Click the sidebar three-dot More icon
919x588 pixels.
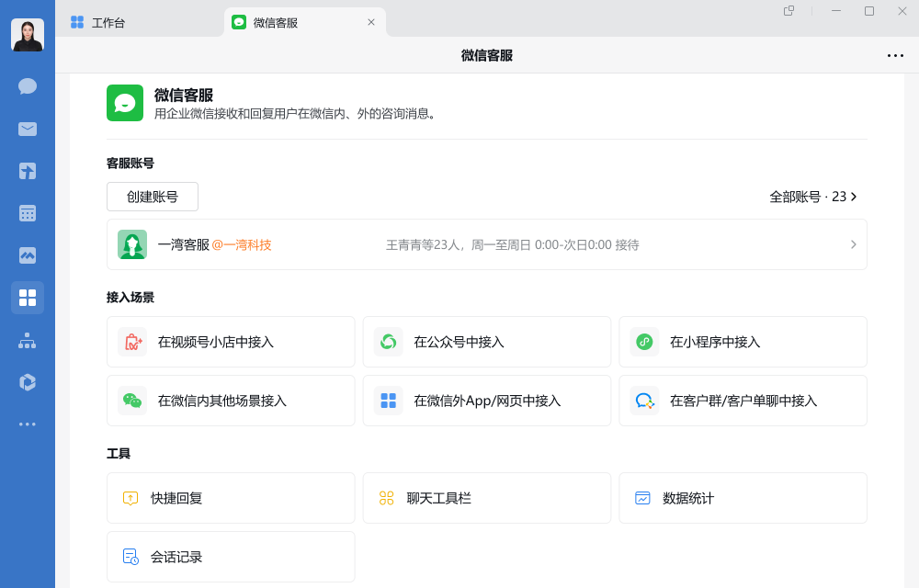click(28, 424)
